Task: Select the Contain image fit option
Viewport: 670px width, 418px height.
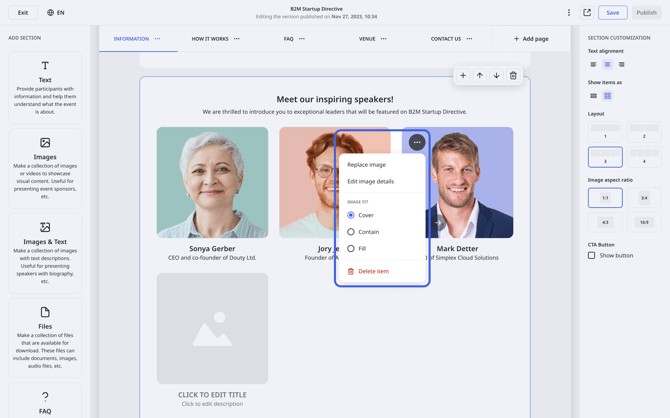Action: point(363,232)
